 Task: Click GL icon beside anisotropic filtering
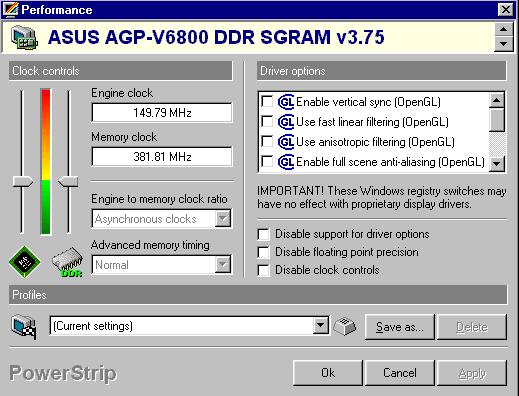tap(286, 142)
